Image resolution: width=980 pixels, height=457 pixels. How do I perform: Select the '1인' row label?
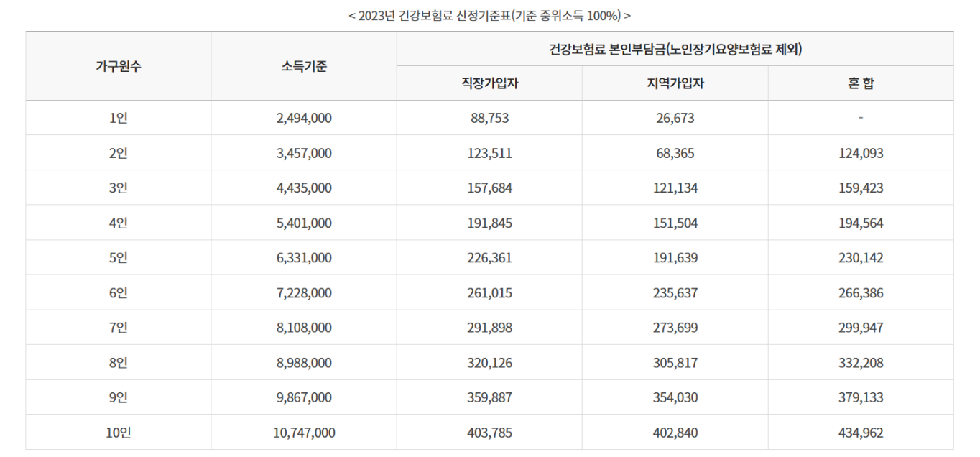pos(119,119)
